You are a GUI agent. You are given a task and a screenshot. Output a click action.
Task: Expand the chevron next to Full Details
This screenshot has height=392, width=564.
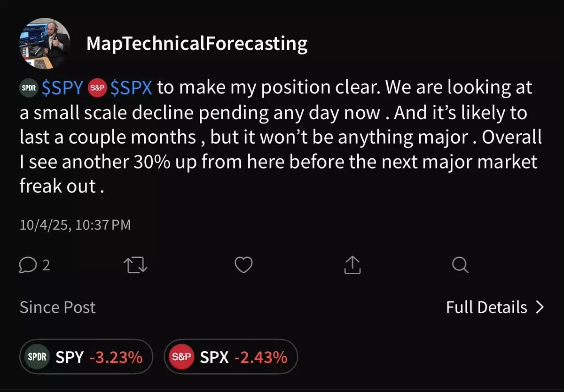point(540,307)
